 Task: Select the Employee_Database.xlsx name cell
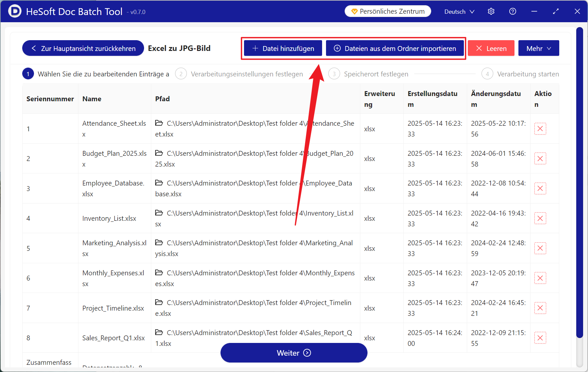tap(114, 188)
